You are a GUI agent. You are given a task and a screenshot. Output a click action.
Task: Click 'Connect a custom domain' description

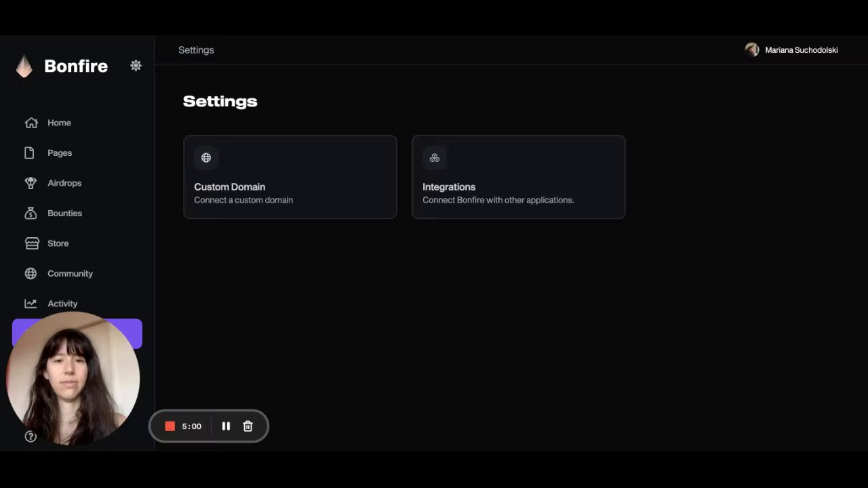click(243, 200)
